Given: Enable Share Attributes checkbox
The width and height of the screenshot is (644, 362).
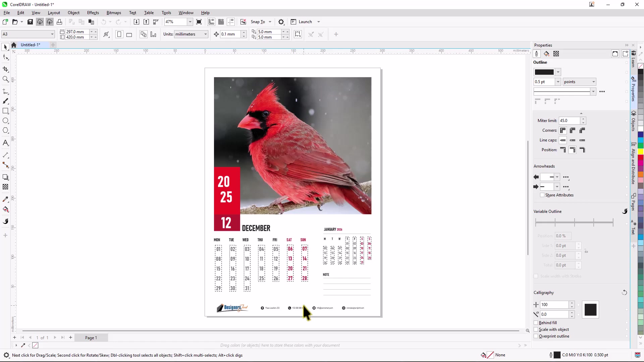Looking at the screenshot, I should (542, 195).
